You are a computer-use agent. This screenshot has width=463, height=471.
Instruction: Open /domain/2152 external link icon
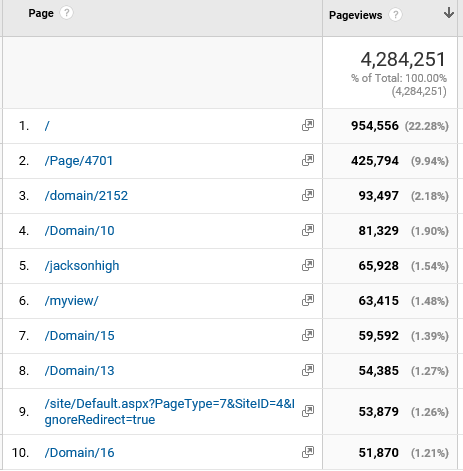point(308,195)
